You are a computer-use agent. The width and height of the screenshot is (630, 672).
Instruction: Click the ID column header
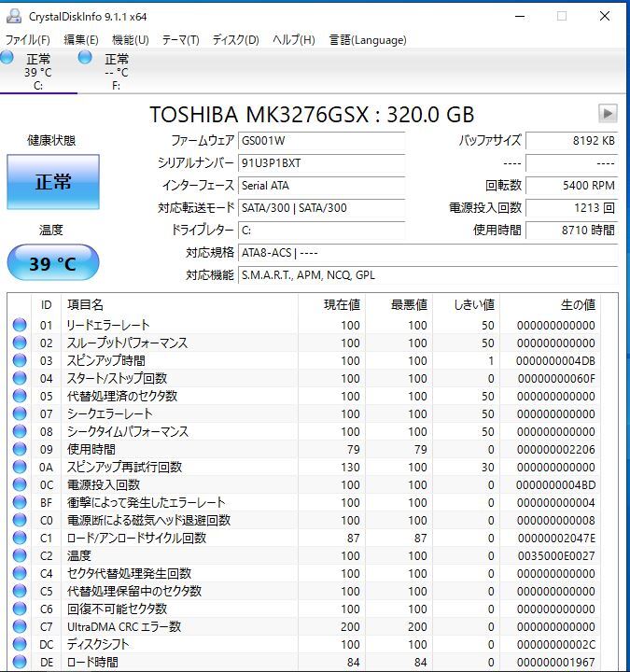(47, 304)
